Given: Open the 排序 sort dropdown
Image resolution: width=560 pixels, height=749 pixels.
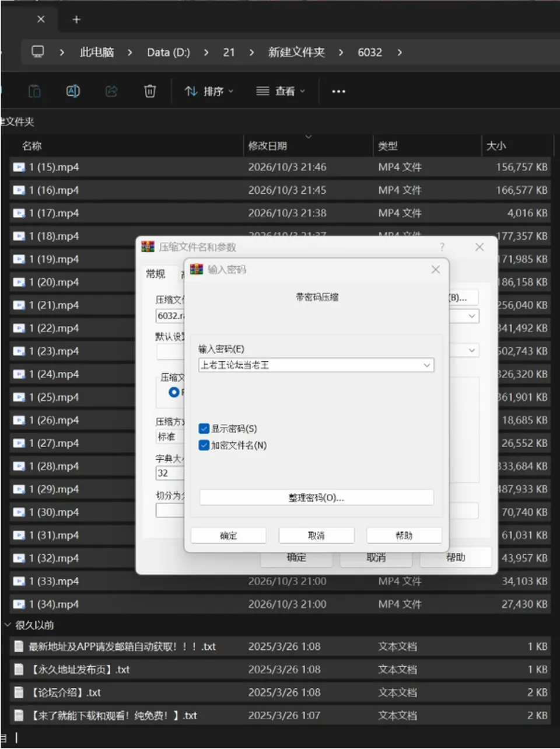Looking at the screenshot, I should coord(209,91).
